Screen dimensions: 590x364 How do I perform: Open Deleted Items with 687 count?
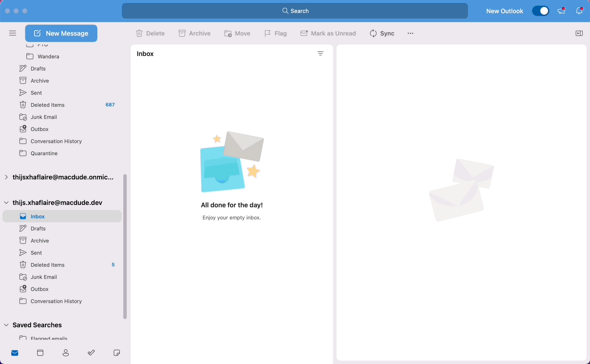pyautogui.click(x=62, y=105)
